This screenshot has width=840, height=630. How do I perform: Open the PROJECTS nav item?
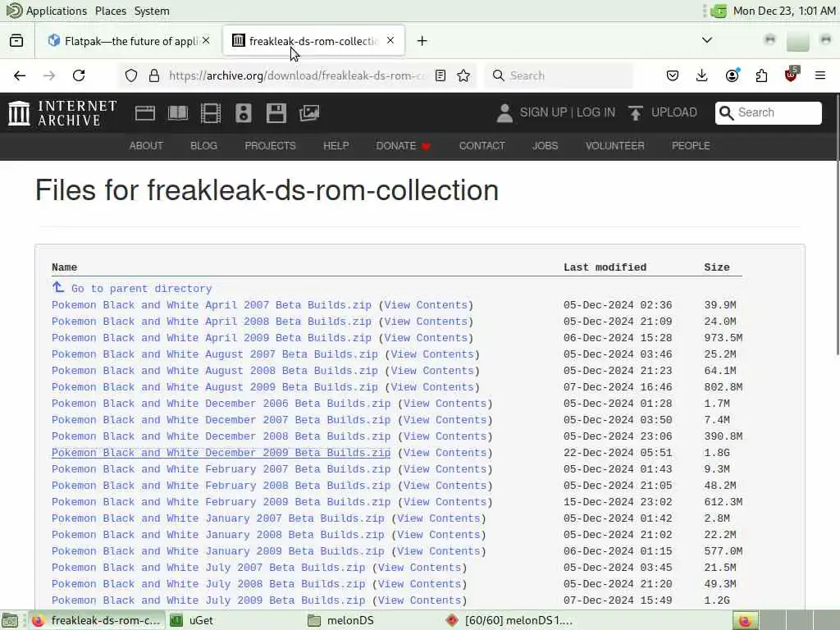point(270,146)
